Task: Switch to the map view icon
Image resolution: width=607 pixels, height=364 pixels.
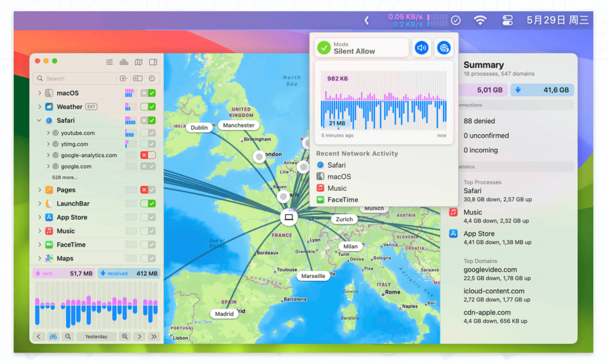Action: (138, 62)
